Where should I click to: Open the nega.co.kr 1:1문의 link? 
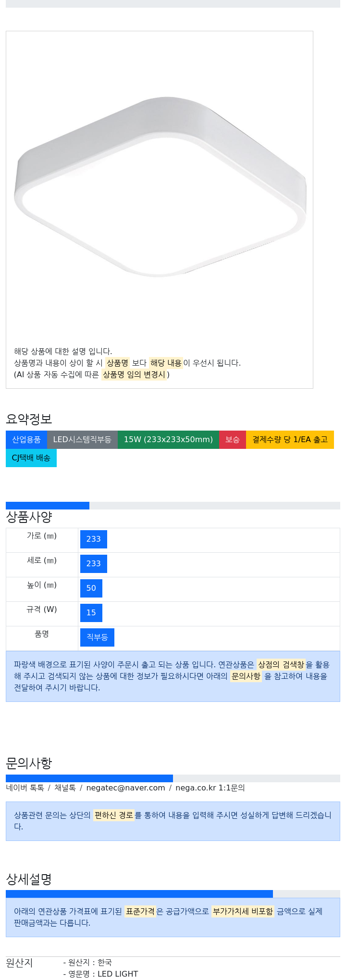pos(210,788)
